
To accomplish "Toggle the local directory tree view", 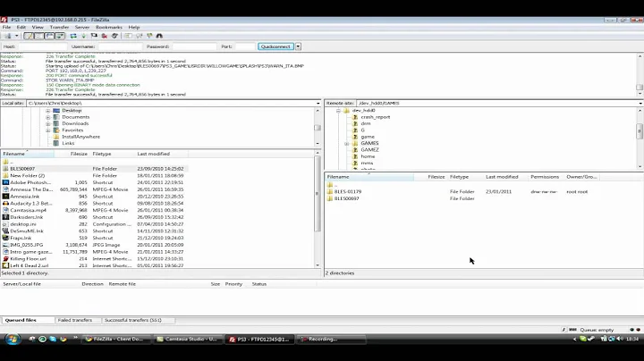I will [39, 36].
